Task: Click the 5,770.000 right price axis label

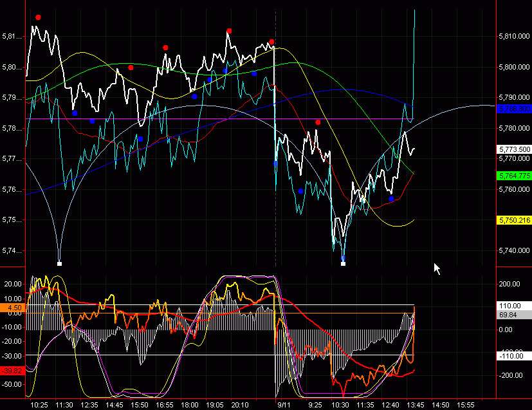Action: pos(514,158)
